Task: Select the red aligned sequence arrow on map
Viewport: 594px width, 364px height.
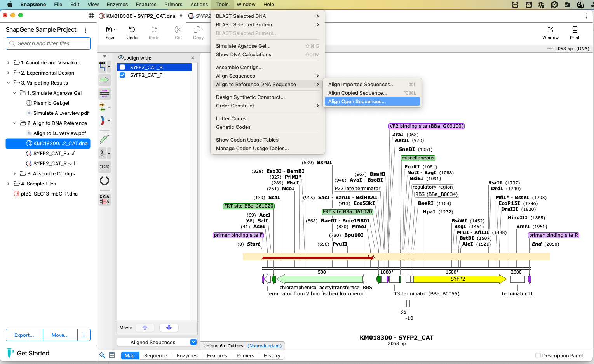Action: (x=318, y=257)
